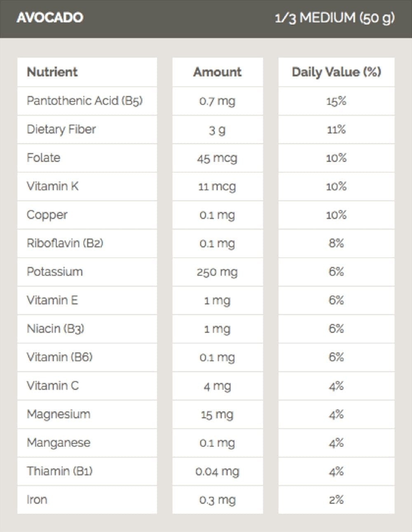Select the Riboflavin (B2) nutrient cell
412x532 pixels.
click(x=87, y=243)
